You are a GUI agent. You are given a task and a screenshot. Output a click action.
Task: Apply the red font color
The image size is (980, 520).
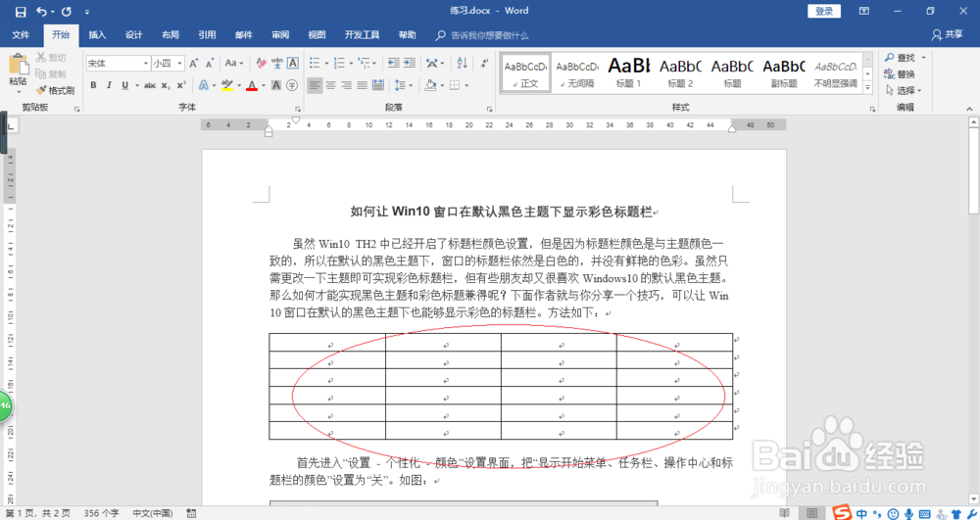[252, 85]
